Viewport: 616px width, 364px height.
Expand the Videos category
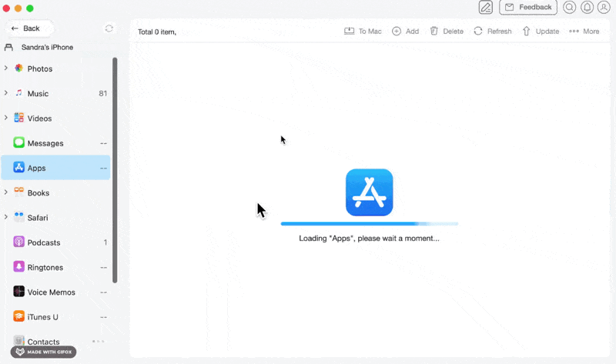[x=6, y=118]
